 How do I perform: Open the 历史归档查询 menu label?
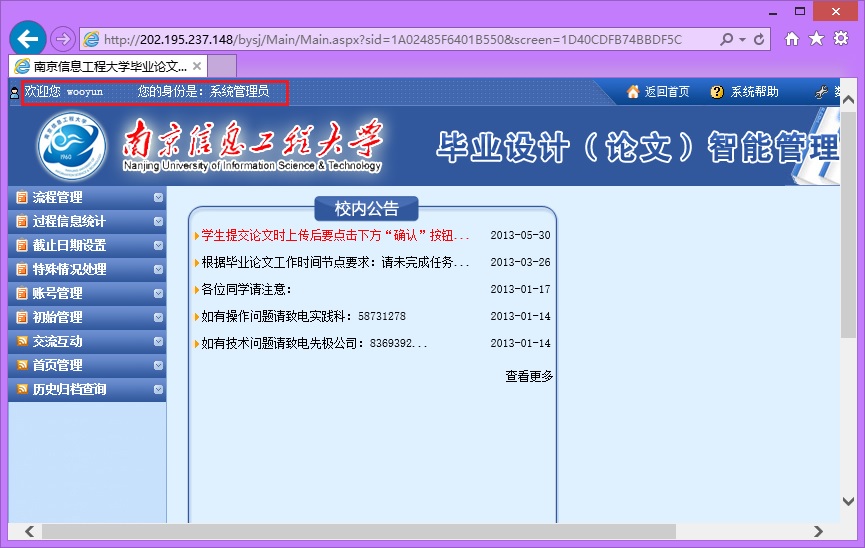click(69, 389)
